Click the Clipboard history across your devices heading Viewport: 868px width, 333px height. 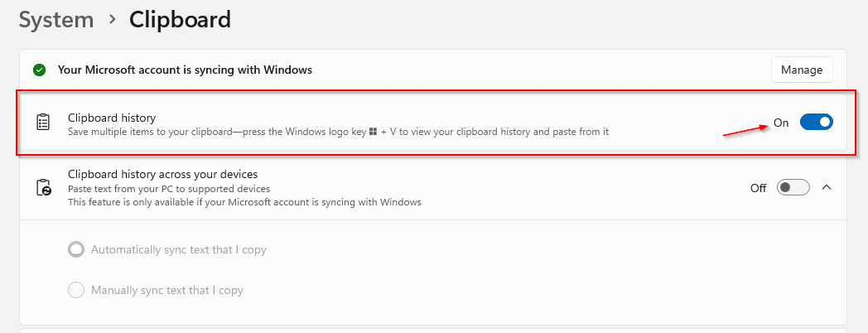162,175
